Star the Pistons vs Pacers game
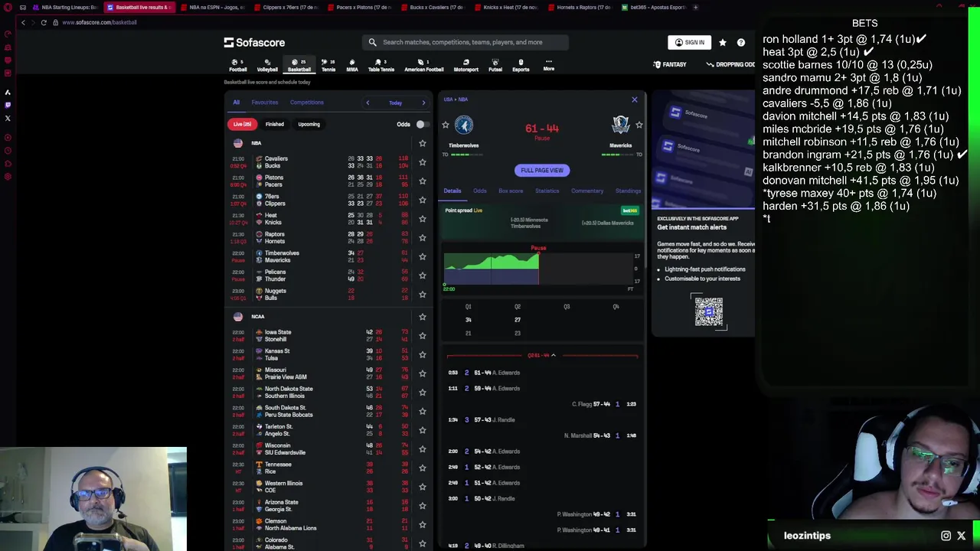 tap(422, 181)
